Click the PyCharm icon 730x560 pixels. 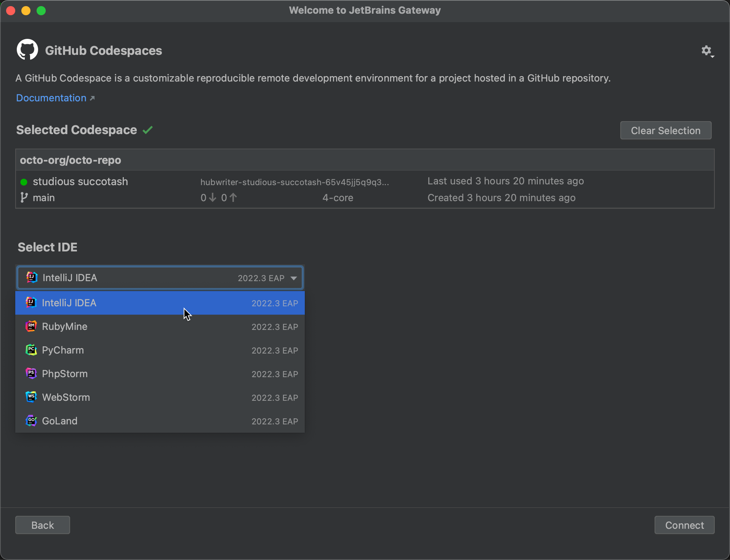(x=31, y=350)
